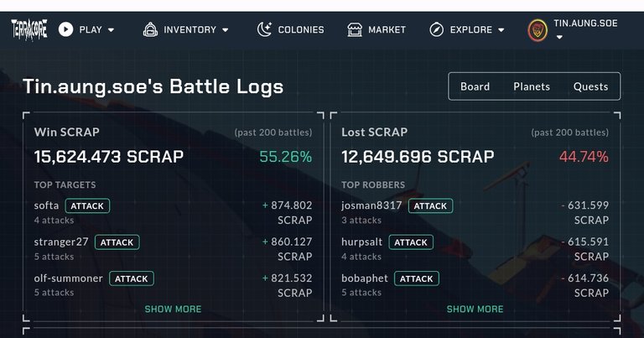Click the username olf-summoner
Screen dimensions: 644x338
68,278
